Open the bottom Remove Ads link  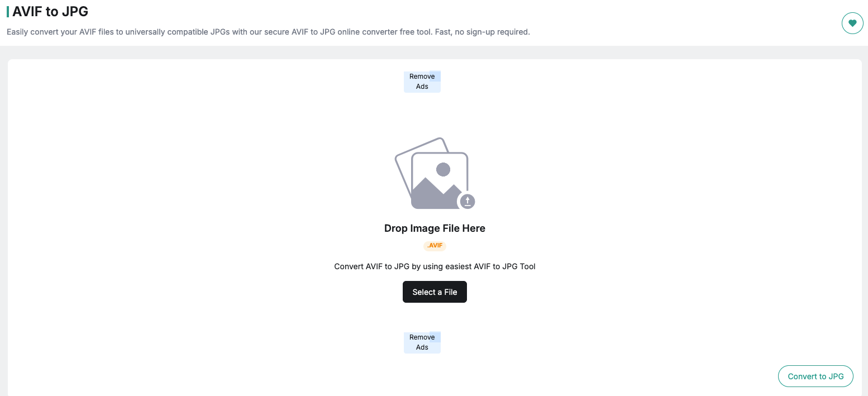pos(422,342)
